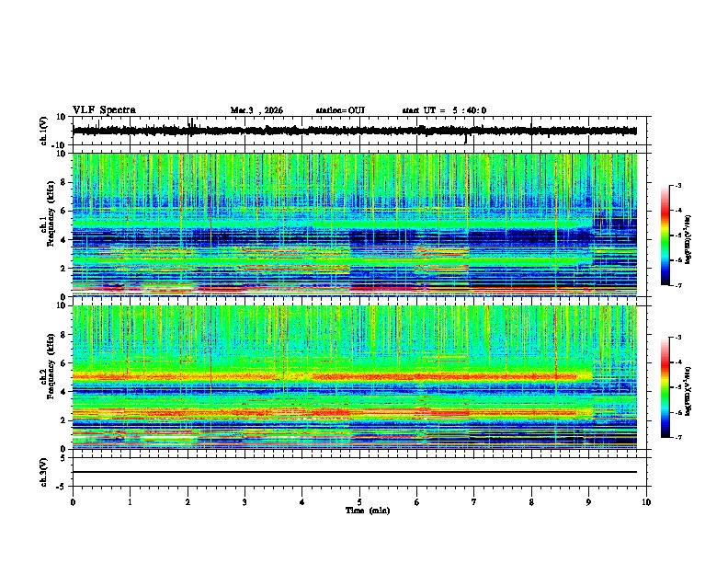Click the "station=OUI" header label

click(x=340, y=110)
